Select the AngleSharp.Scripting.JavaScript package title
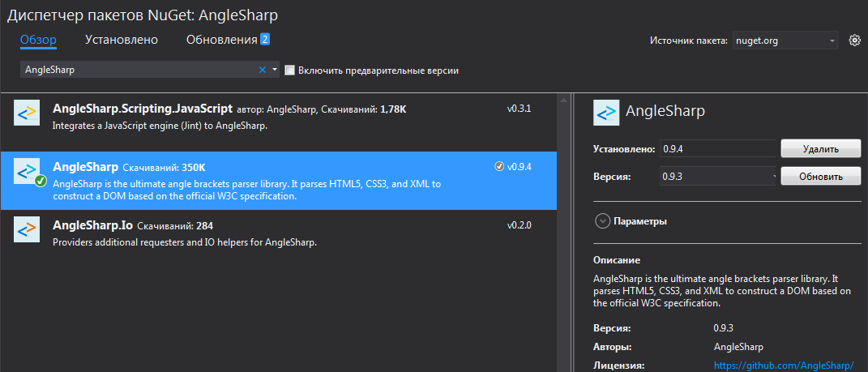868x372 pixels. [x=142, y=109]
